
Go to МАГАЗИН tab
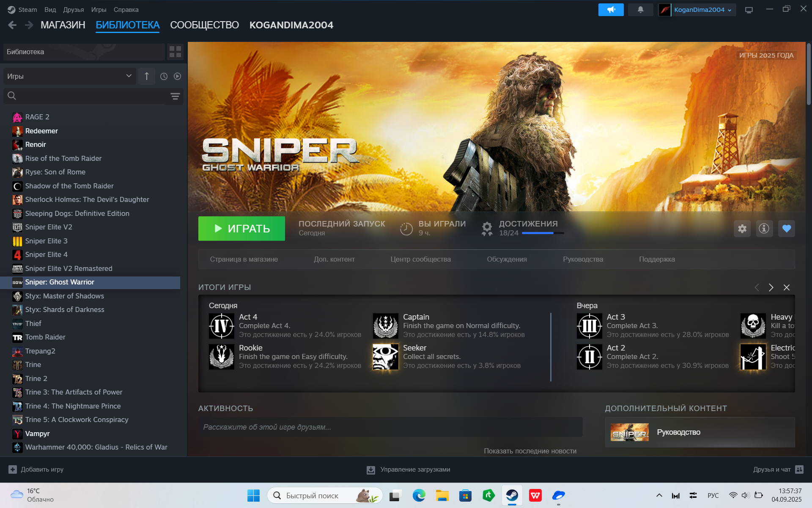click(63, 25)
